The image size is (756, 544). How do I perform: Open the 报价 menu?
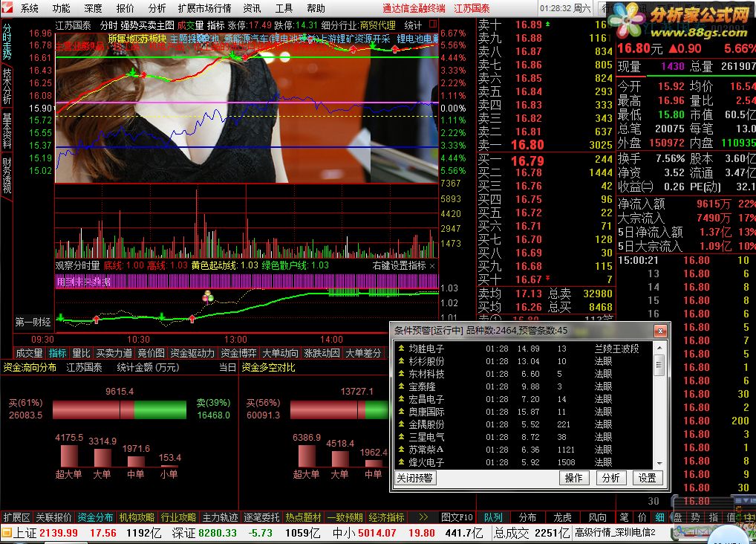click(125, 8)
